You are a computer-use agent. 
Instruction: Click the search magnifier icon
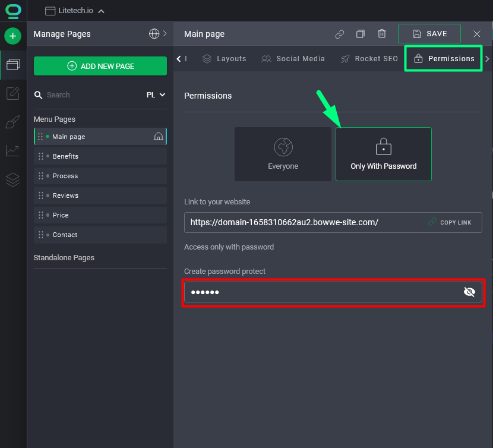click(39, 95)
